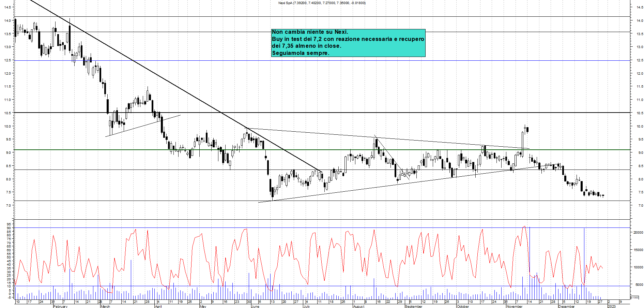Image resolution: width=644 pixels, height=308 pixels.
Task: Click the '2023' year label
Action: click(x=612, y=306)
